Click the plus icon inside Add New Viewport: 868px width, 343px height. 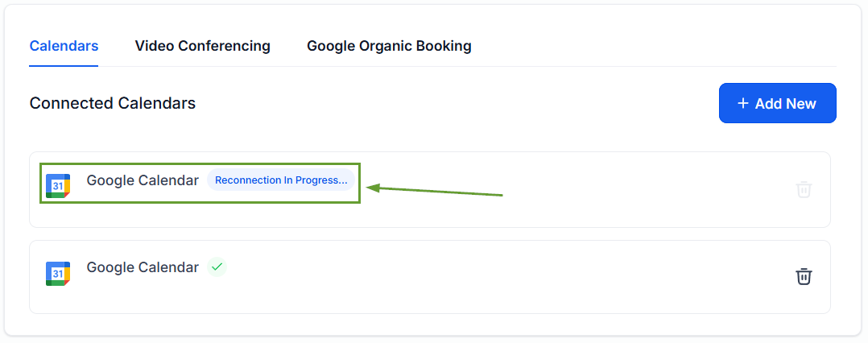coord(743,103)
